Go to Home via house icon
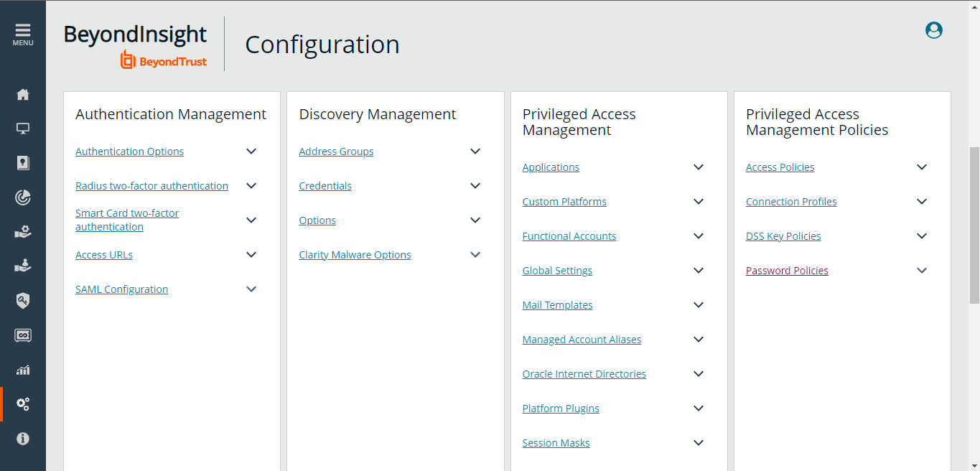Screen dimensions: 980x471 coord(23,95)
